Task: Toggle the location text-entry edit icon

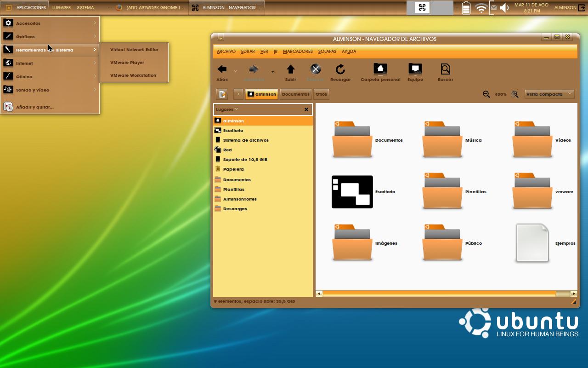Action: click(222, 94)
